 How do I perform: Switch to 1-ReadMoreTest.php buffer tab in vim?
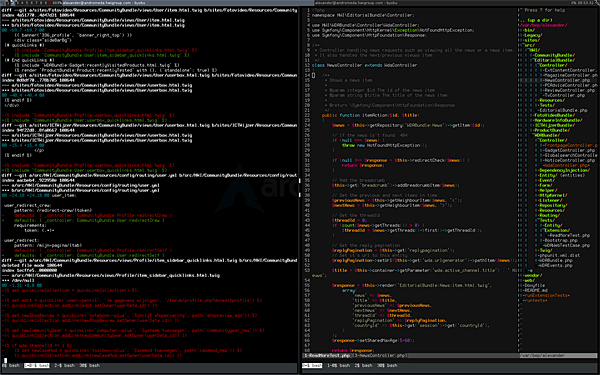click(326, 355)
